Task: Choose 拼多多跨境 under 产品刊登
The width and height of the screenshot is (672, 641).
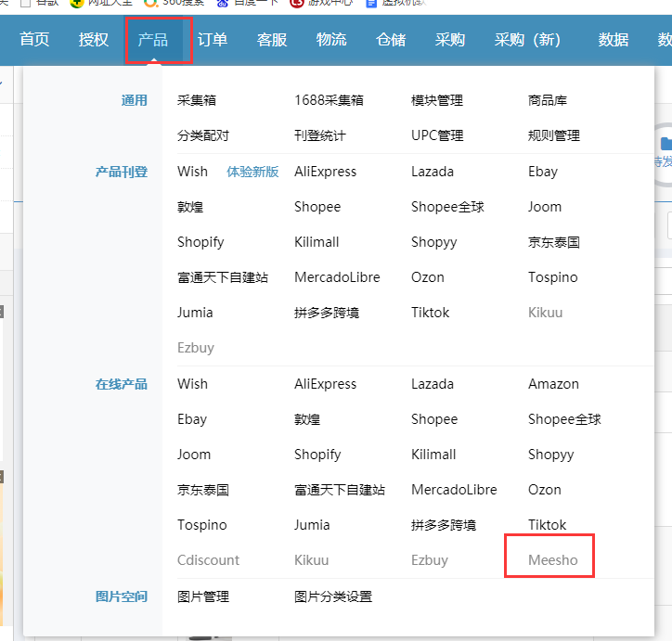Action: (x=327, y=313)
